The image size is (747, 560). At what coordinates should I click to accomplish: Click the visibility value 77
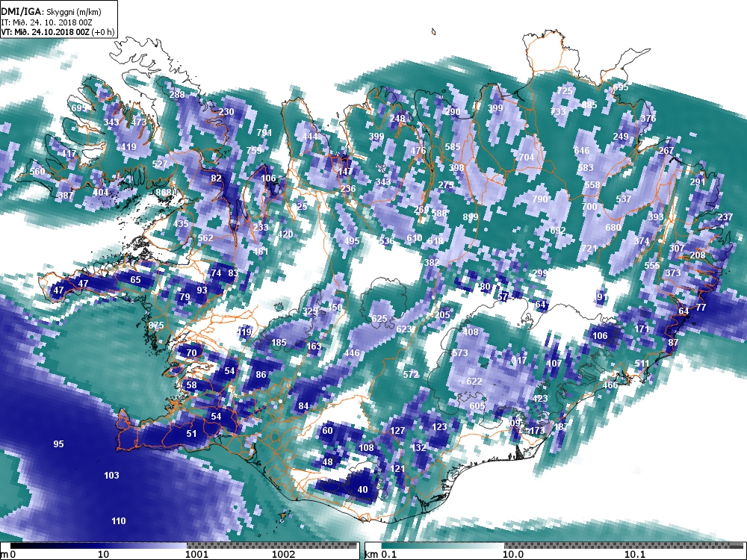coord(701,308)
